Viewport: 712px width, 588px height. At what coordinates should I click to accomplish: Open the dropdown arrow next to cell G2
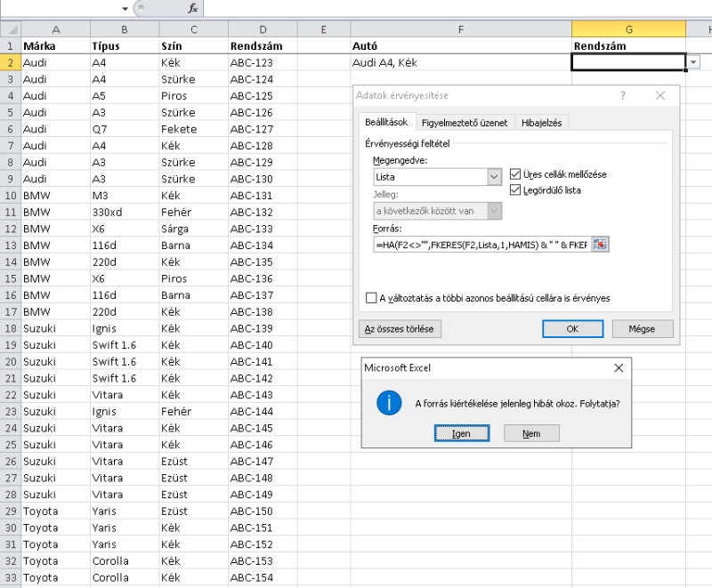pyautogui.click(x=693, y=62)
